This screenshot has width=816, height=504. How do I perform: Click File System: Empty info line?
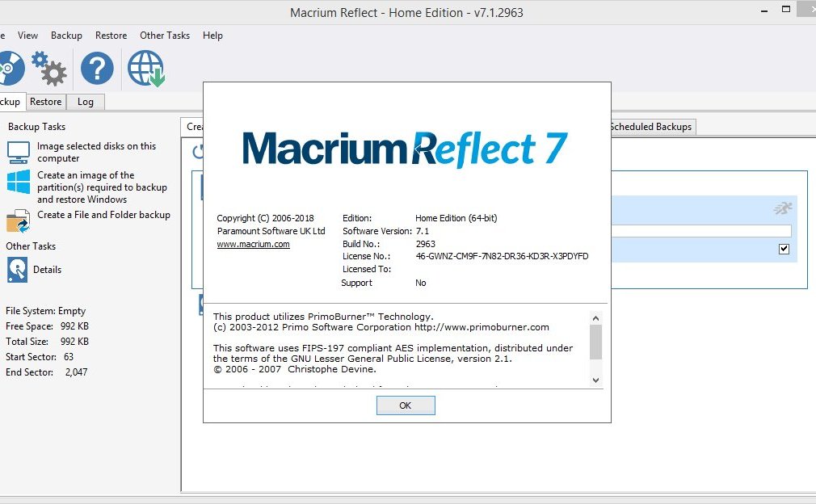click(46, 311)
